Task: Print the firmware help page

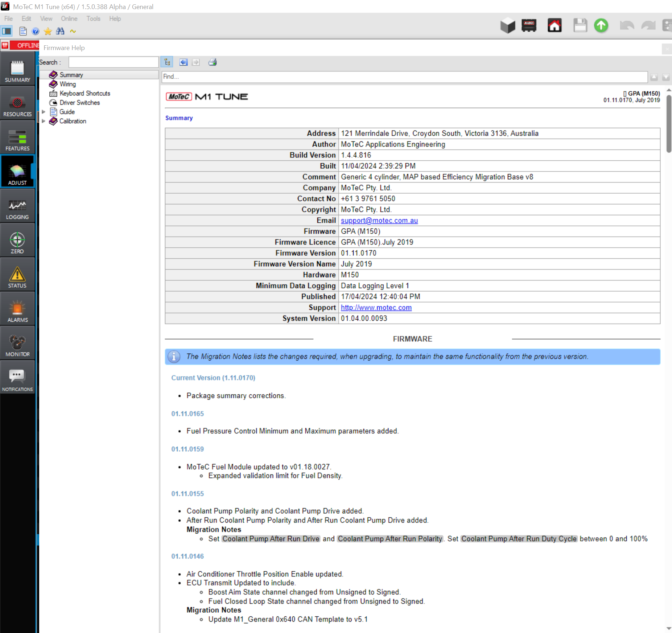Action: tap(213, 62)
